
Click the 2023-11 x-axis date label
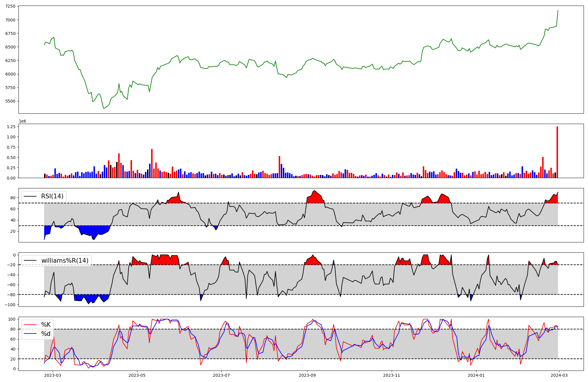click(x=392, y=375)
